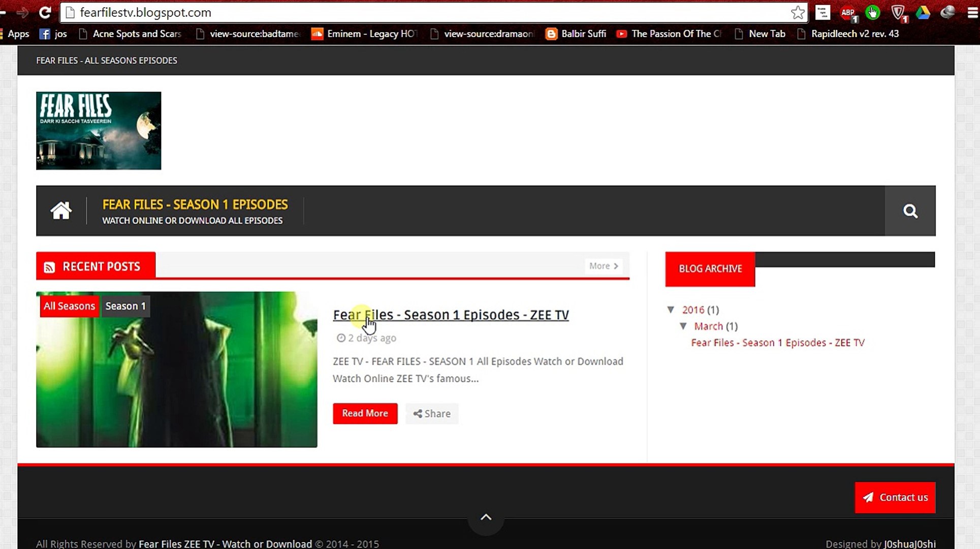This screenshot has width=980, height=549.
Task: Open the AdBlock Plus extension icon
Action: click(847, 13)
